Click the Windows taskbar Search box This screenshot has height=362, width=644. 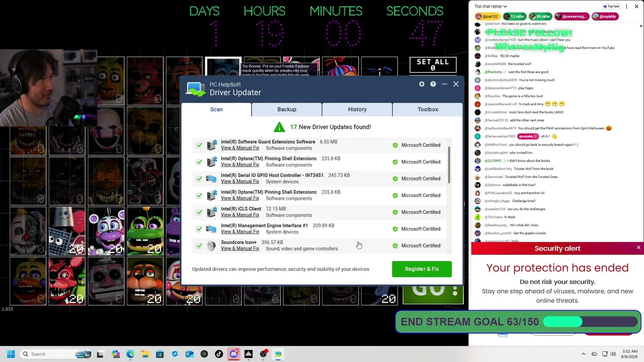tap(56, 354)
